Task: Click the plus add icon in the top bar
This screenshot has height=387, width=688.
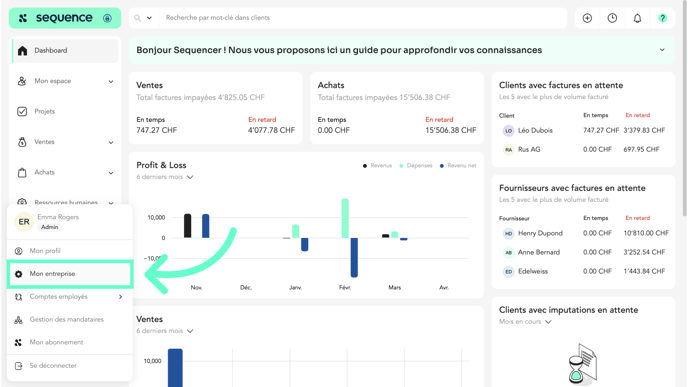Action: point(587,18)
